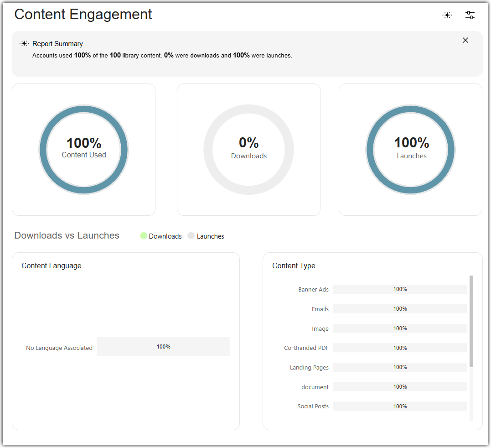Click the Emails 100% bar
Screen dimensions: 491x448
coord(400,309)
